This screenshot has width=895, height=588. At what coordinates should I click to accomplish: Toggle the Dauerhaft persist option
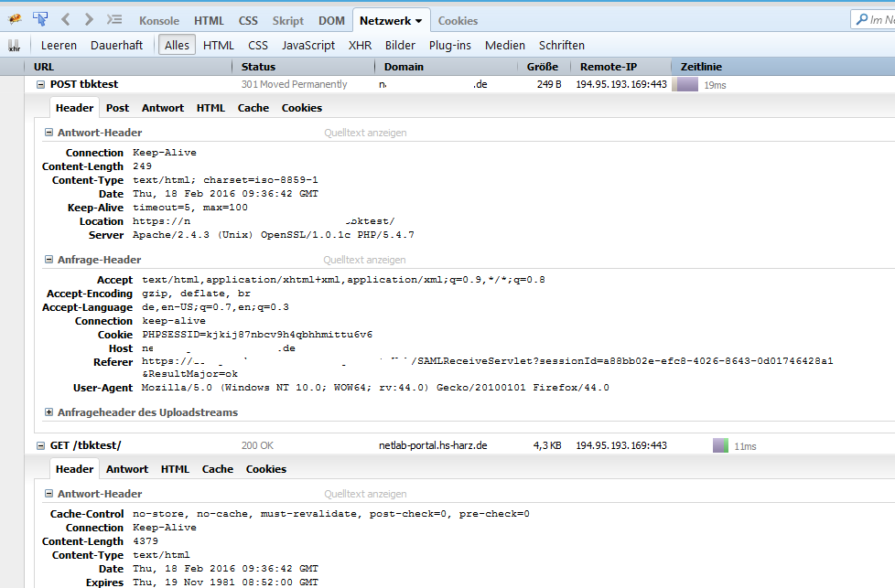click(x=116, y=45)
